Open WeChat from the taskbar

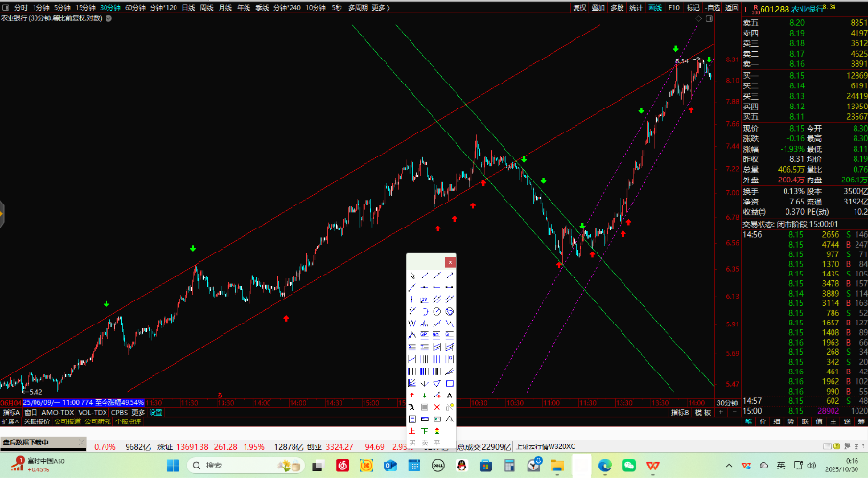tap(629, 466)
